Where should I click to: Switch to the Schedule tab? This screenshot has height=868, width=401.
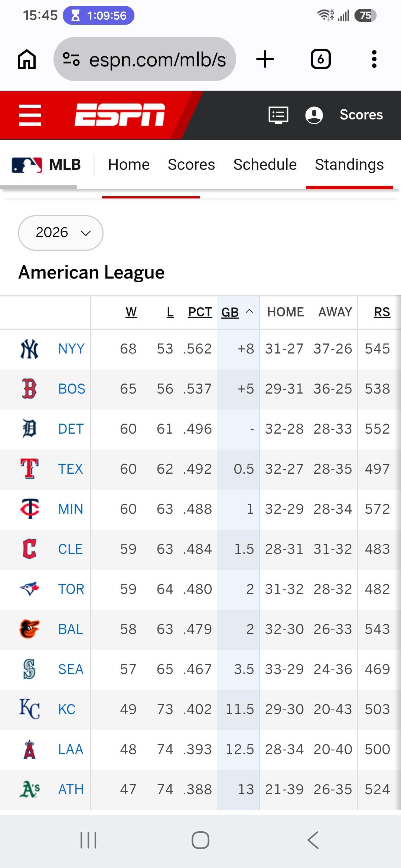coord(265,164)
